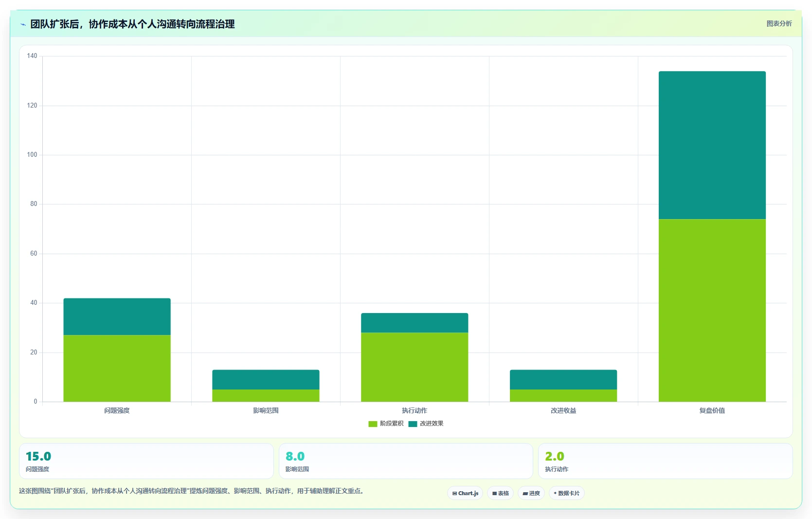Click the green segment of 问题强度 bar
812x519 pixels.
click(117, 368)
